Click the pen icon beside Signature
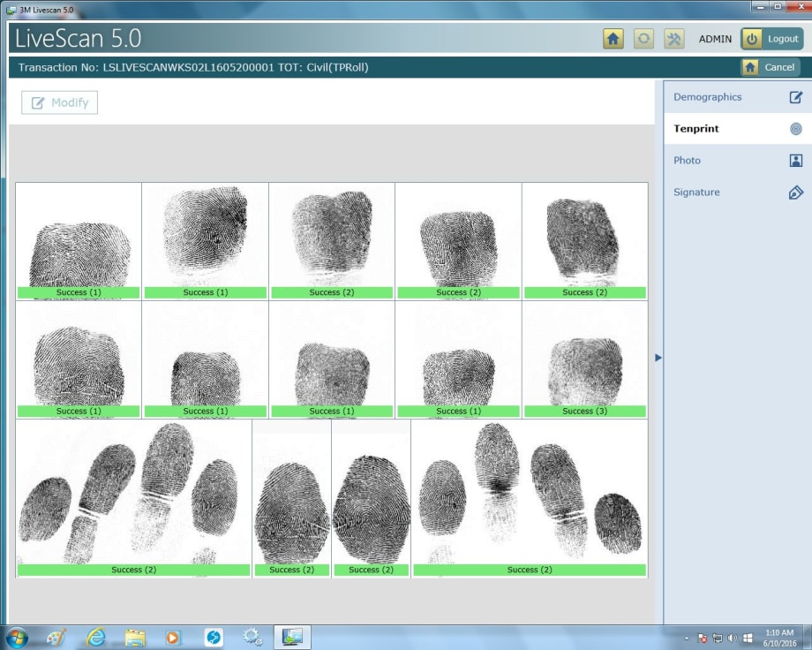This screenshot has height=650, width=812. pos(795,192)
